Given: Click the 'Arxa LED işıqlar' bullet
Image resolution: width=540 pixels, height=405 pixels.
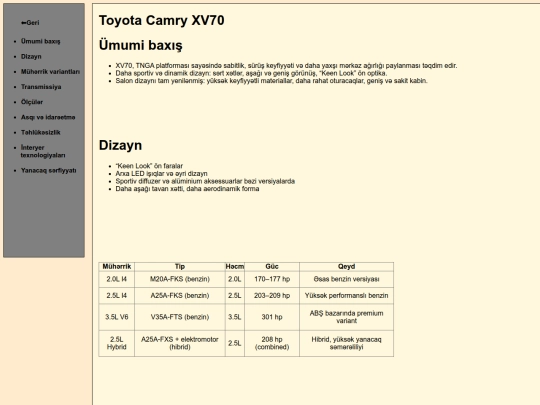Looking at the screenshot, I should tap(162, 173).
